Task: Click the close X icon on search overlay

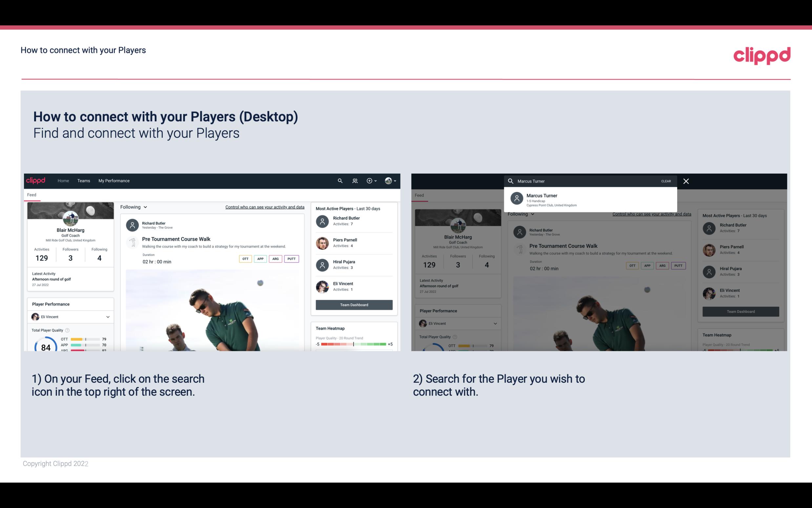Action: tap(686, 181)
